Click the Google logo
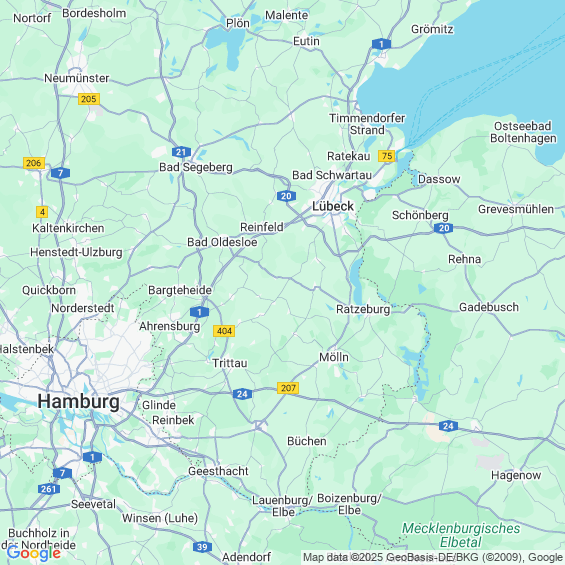This screenshot has width=565, height=565. [x=34, y=553]
